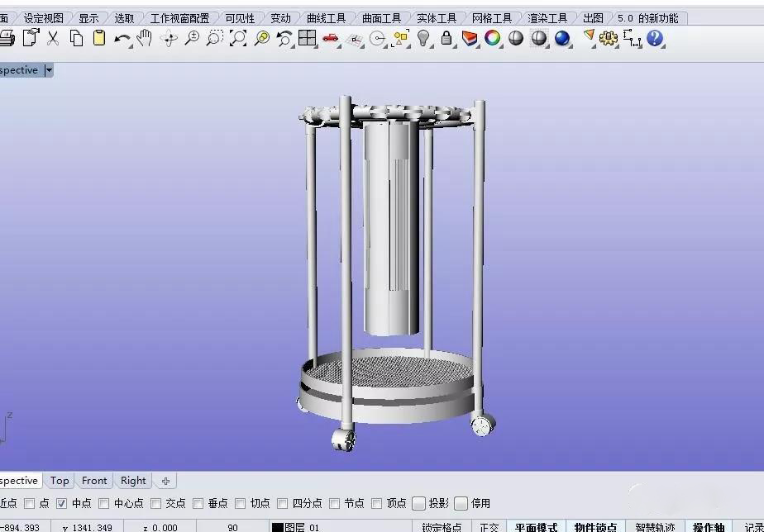This screenshot has width=764, height=532.
Task: Toggle the 投影 osnap option
Action: (419, 503)
